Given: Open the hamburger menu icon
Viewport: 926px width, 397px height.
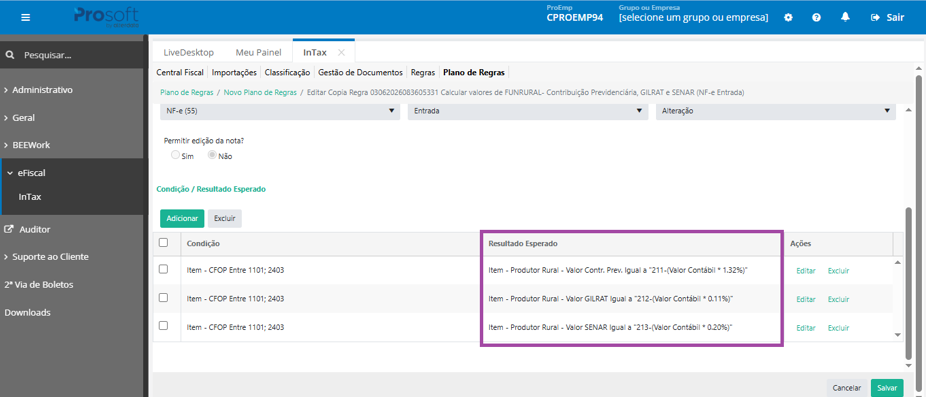Looking at the screenshot, I should [x=25, y=17].
